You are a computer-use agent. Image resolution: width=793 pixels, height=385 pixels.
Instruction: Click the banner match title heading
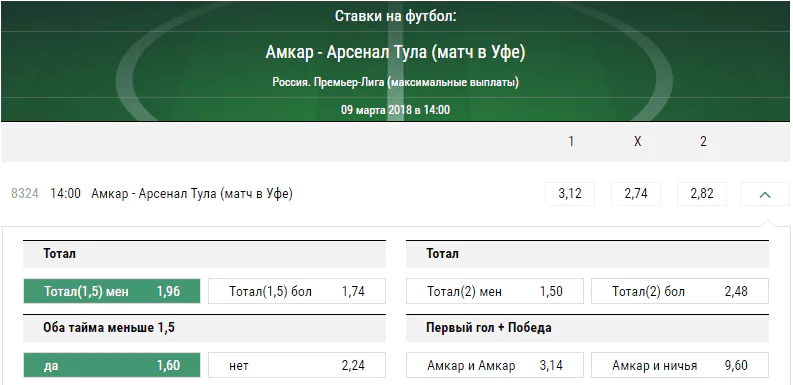(x=395, y=52)
